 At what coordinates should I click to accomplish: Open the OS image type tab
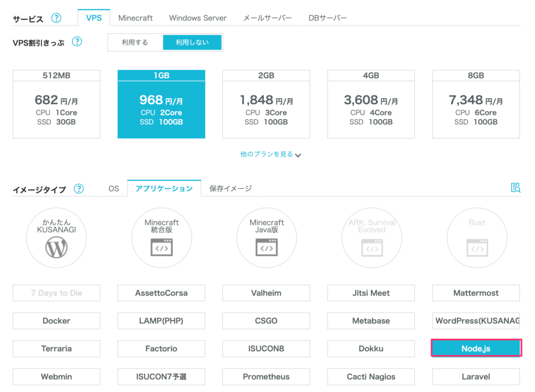click(x=113, y=188)
